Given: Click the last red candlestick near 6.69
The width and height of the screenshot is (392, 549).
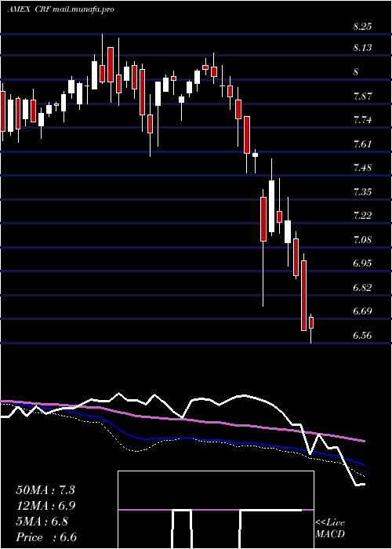Looking at the screenshot, I should (x=311, y=322).
